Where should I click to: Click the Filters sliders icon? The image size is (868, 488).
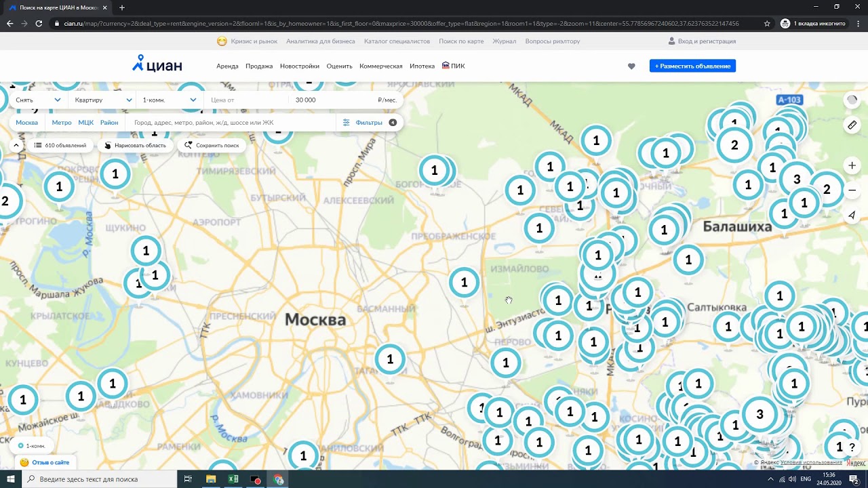pyautogui.click(x=347, y=123)
